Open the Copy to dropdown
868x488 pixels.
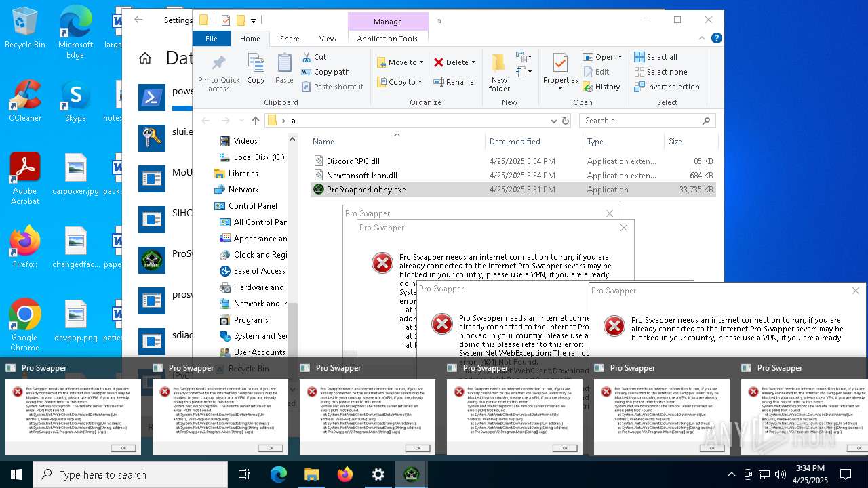(400, 82)
